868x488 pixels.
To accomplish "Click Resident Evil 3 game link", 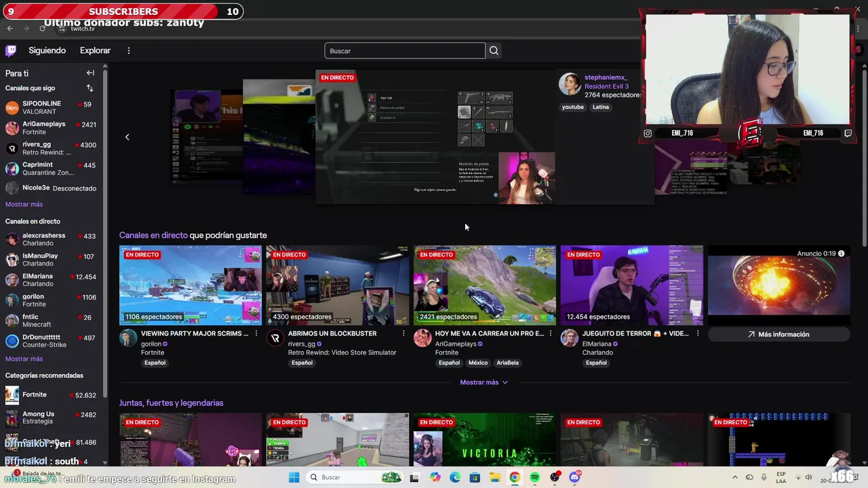I will point(606,87).
